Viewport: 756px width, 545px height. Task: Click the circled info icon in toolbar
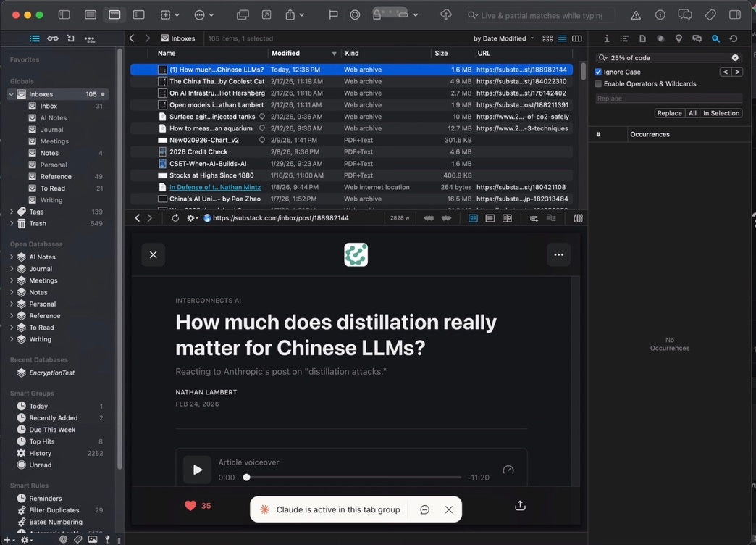coord(660,15)
